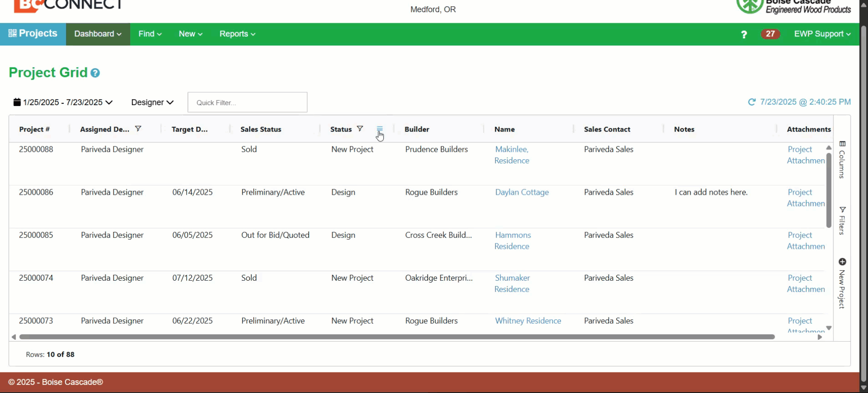The height and width of the screenshot is (393, 868).
Task: Sort by the Project # column header
Action: click(x=35, y=129)
